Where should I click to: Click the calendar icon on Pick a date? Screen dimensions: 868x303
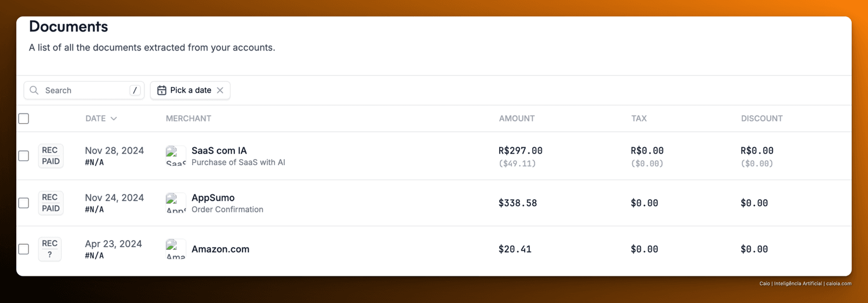[x=162, y=90]
